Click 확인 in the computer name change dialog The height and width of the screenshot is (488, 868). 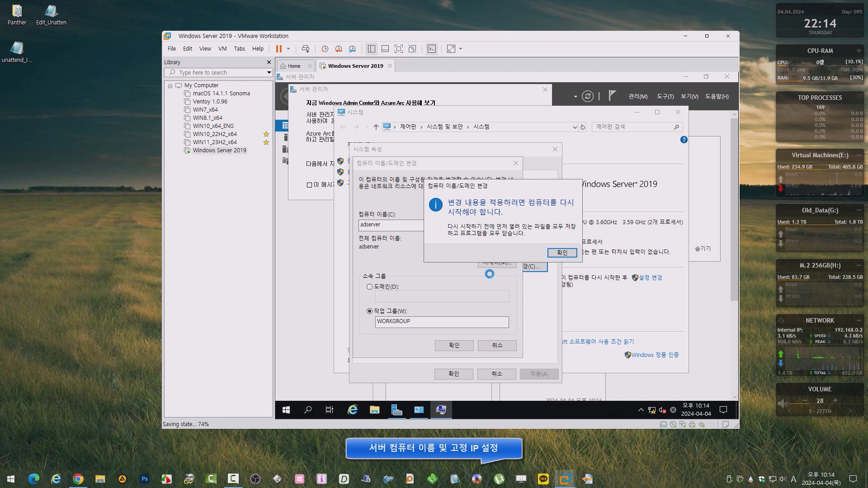[454, 345]
